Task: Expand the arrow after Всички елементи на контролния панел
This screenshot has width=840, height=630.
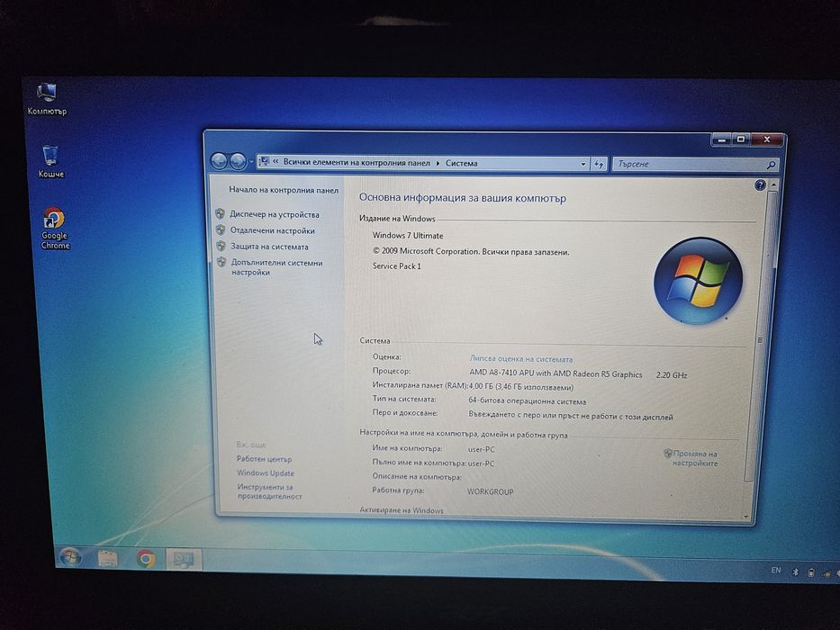Action: tap(438, 163)
